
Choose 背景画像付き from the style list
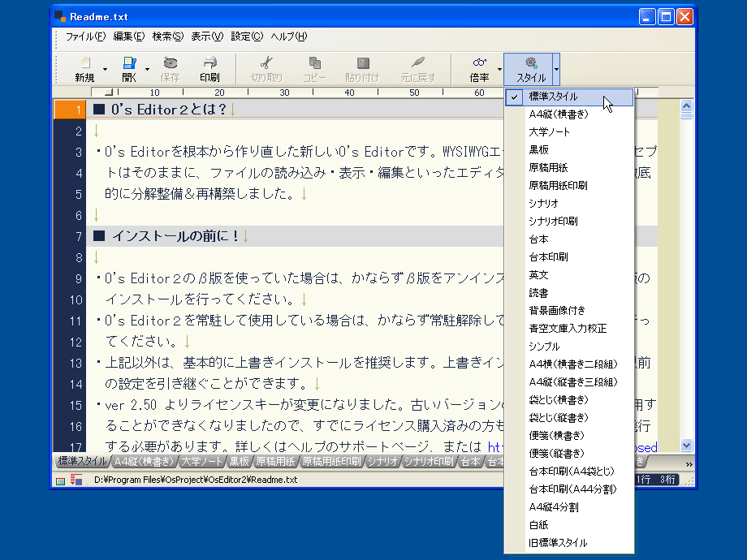pyautogui.click(x=569, y=311)
